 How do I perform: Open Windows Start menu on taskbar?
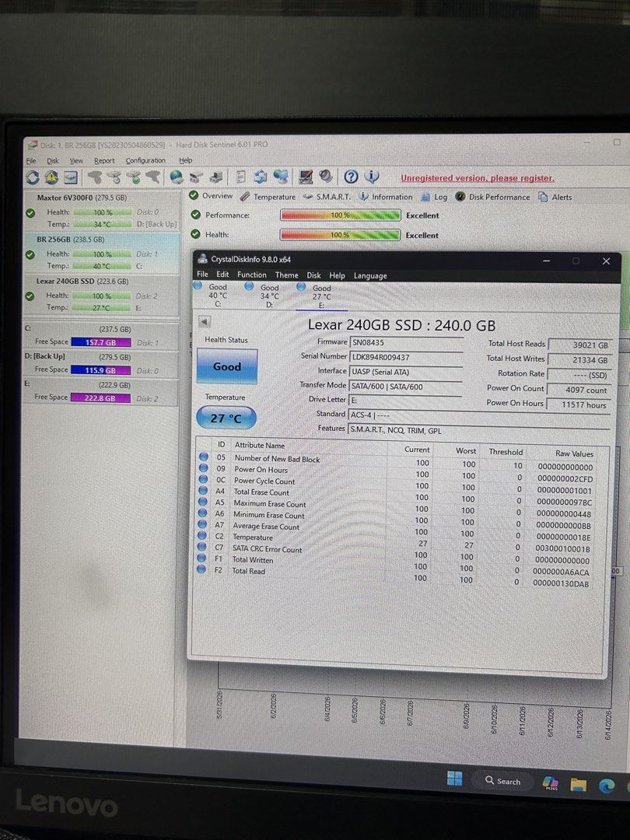pyautogui.click(x=454, y=779)
